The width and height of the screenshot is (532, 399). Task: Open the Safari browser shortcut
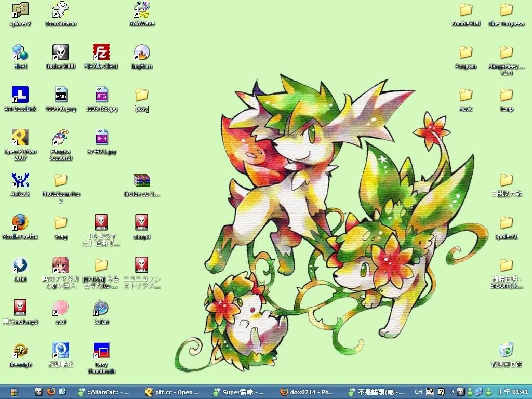pos(101,308)
